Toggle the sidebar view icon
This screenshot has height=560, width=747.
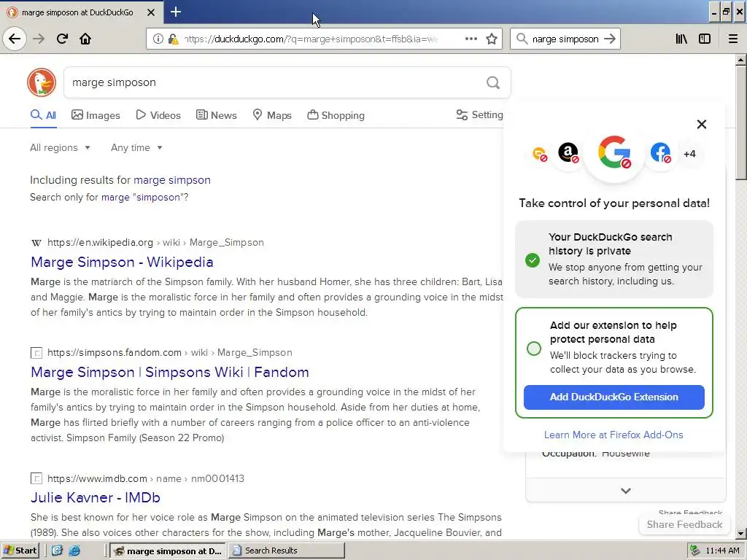click(x=705, y=39)
